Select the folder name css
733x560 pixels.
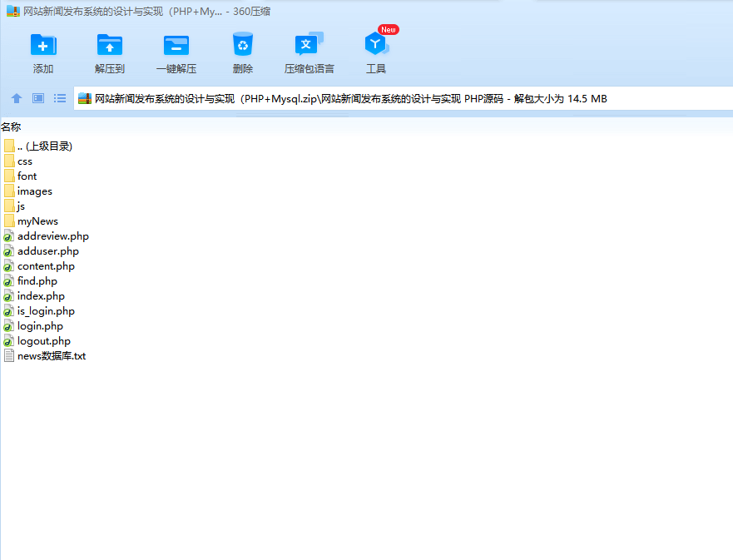click(25, 161)
